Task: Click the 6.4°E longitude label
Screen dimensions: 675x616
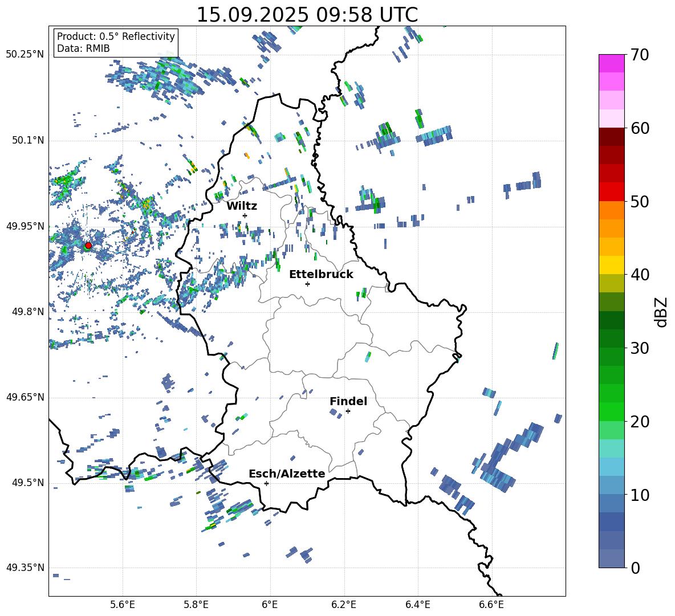Action: [417, 605]
